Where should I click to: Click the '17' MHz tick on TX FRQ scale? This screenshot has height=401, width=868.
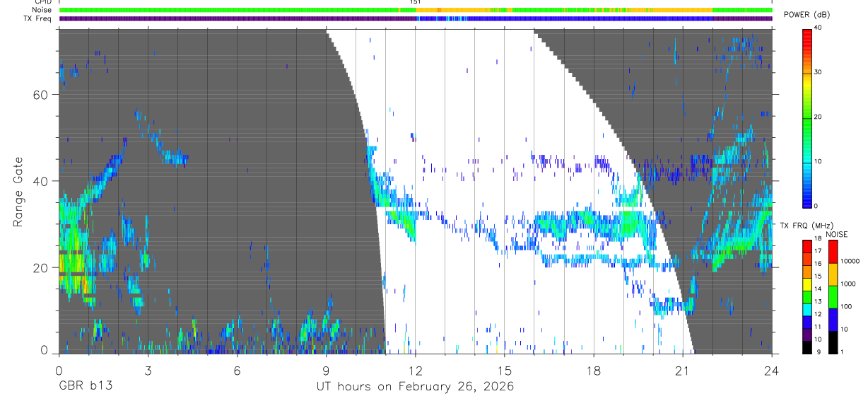point(817,250)
